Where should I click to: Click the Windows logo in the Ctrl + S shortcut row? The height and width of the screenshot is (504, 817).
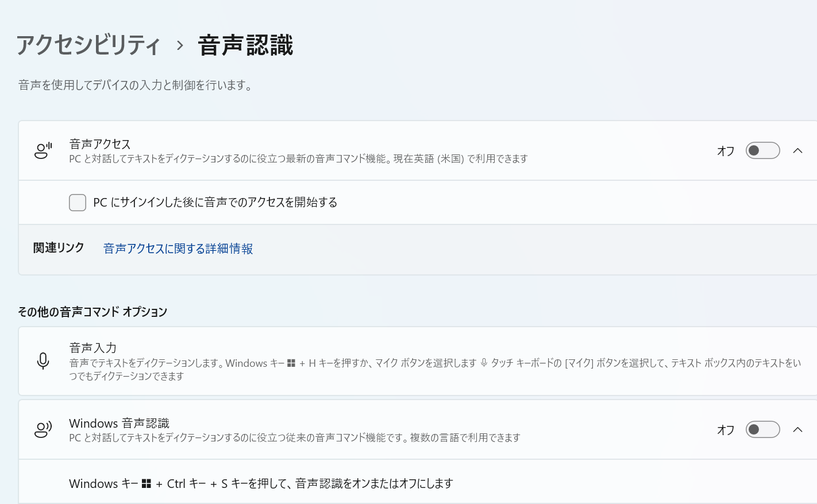(x=147, y=484)
